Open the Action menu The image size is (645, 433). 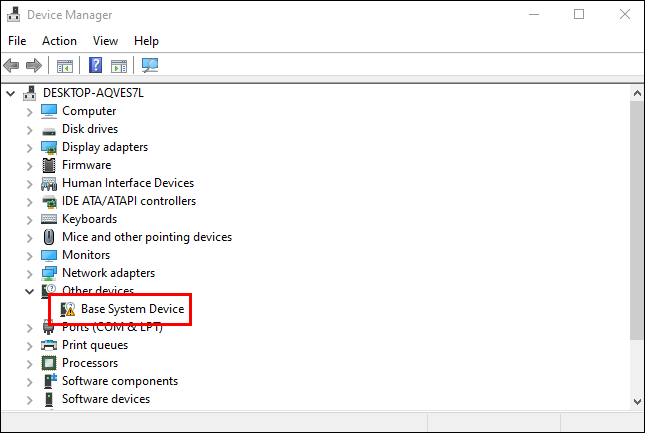pos(59,41)
